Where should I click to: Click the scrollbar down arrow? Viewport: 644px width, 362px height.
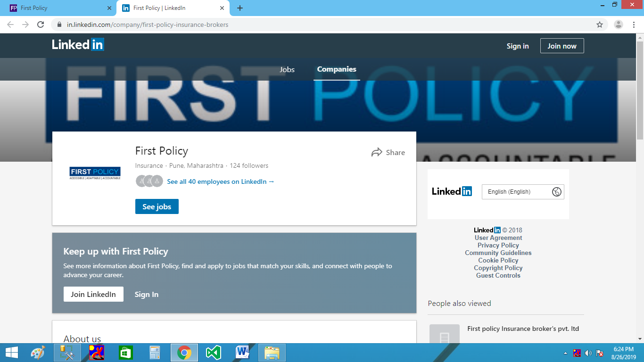click(x=640, y=339)
